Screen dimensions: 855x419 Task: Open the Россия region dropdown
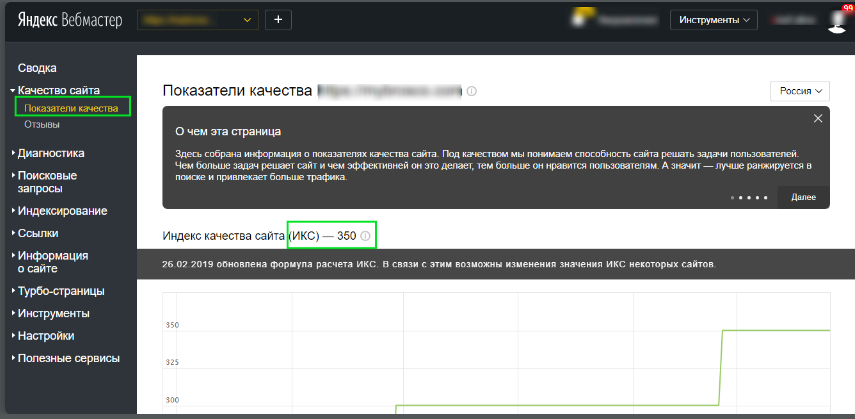(x=800, y=91)
